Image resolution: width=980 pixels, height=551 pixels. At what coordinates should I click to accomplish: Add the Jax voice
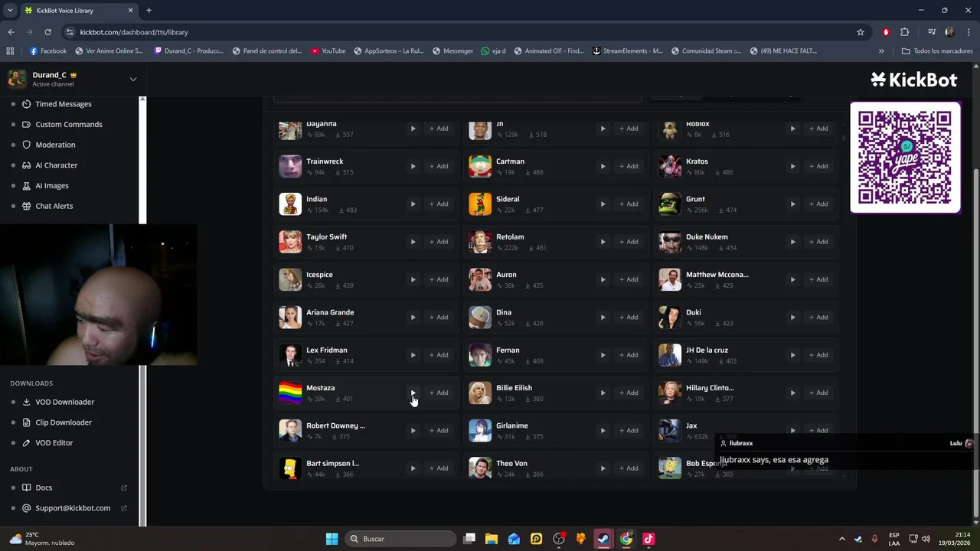[x=818, y=430]
